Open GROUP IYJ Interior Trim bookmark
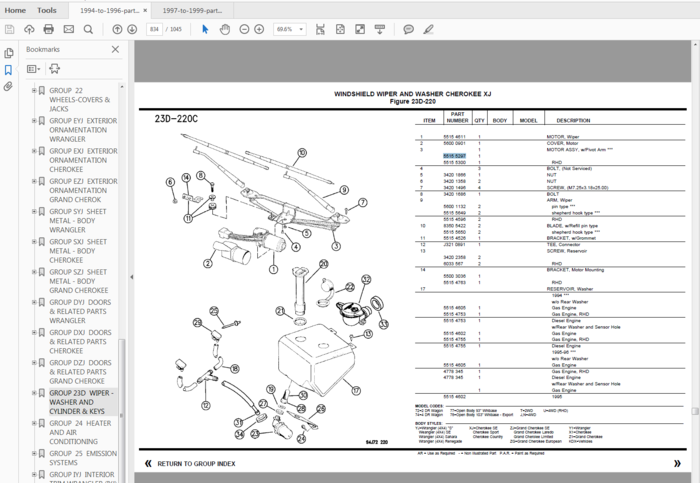The image size is (700, 483). 83,478
